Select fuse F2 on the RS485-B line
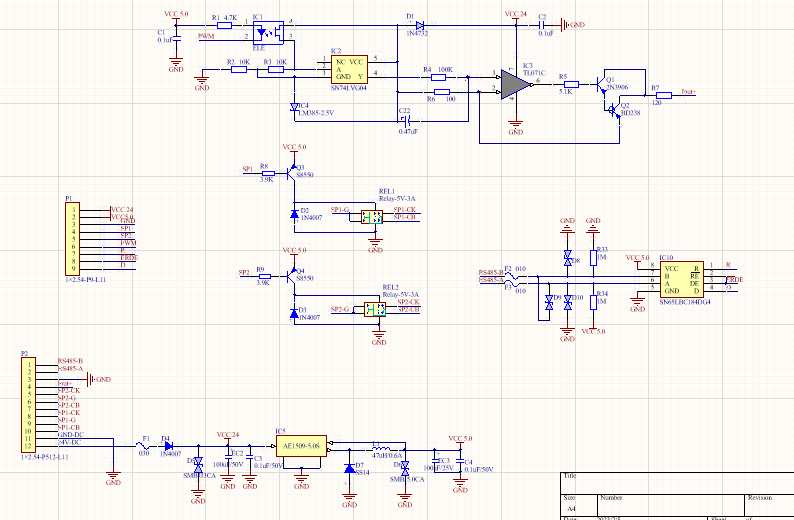Viewport: 794px width, 520px height. [x=513, y=276]
